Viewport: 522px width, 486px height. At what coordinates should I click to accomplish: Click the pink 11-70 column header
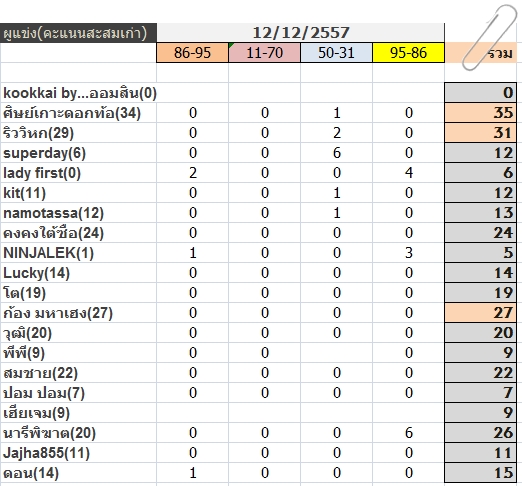[x=264, y=53]
